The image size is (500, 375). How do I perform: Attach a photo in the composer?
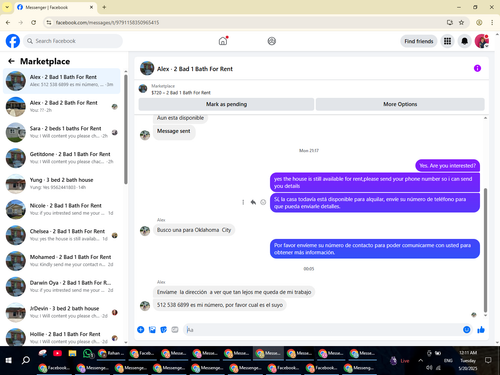[152, 330]
